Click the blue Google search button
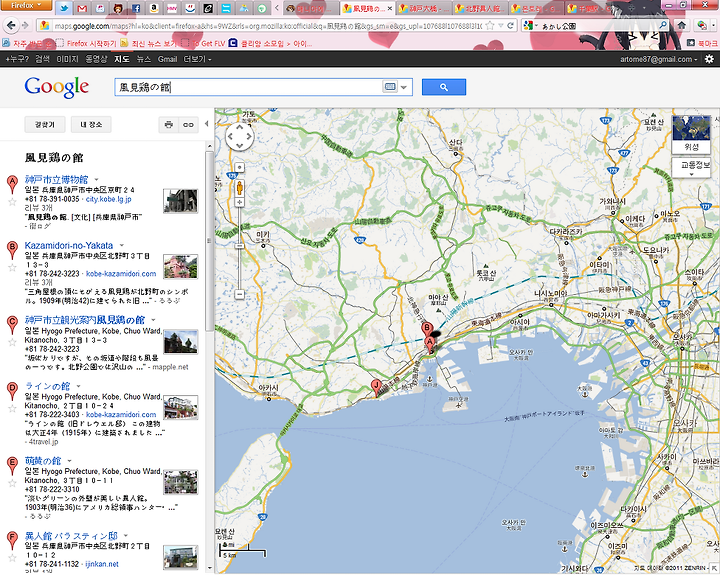720x575 pixels. point(444,87)
